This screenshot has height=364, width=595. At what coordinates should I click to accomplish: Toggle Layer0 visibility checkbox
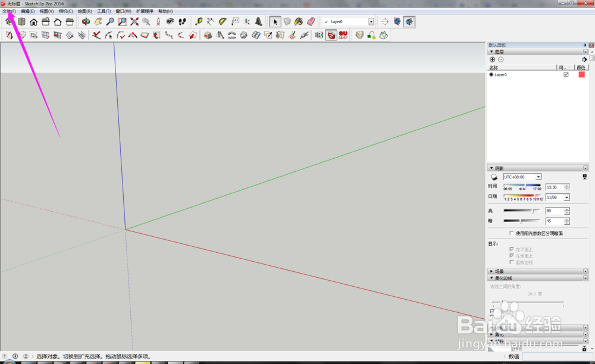(566, 74)
